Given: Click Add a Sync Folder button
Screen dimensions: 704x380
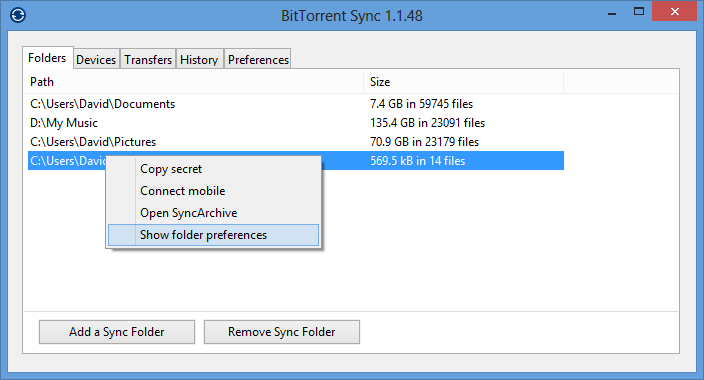Looking at the screenshot, I should coord(117,332).
